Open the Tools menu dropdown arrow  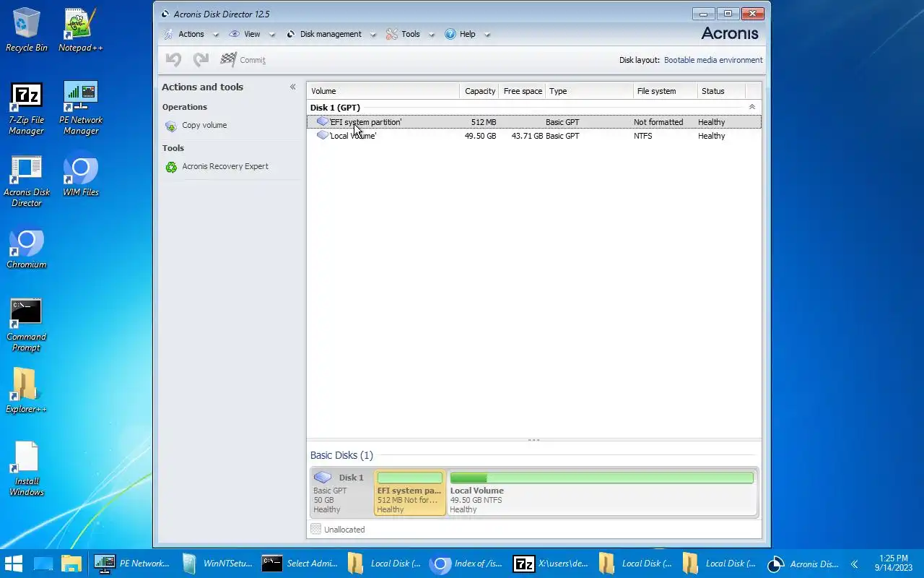point(432,35)
